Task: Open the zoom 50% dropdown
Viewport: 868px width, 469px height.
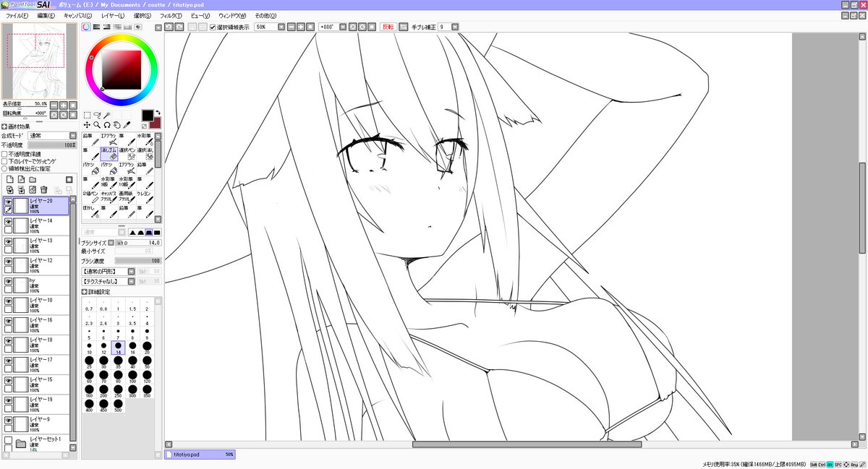Action: [x=281, y=27]
